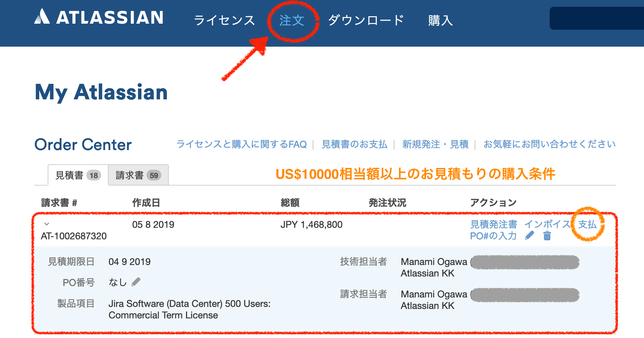Open 見積書のお支払 link
This screenshot has width=644, height=338.
(354, 144)
